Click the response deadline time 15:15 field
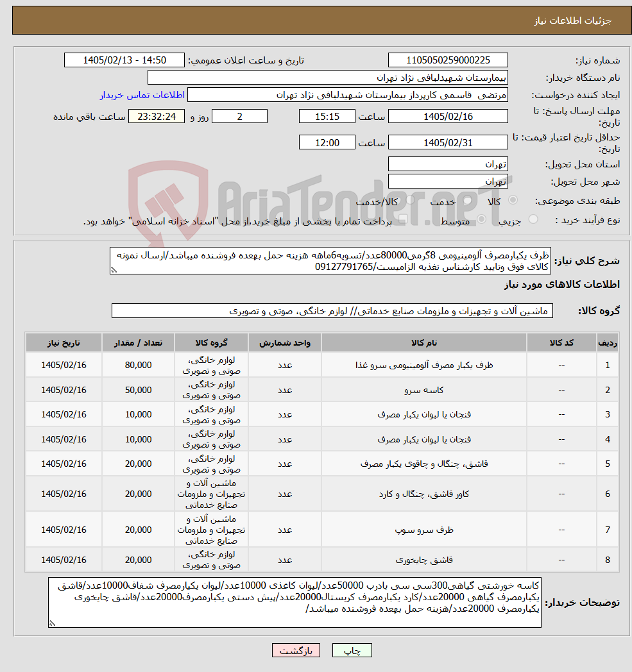632x672 pixels. (x=327, y=117)
